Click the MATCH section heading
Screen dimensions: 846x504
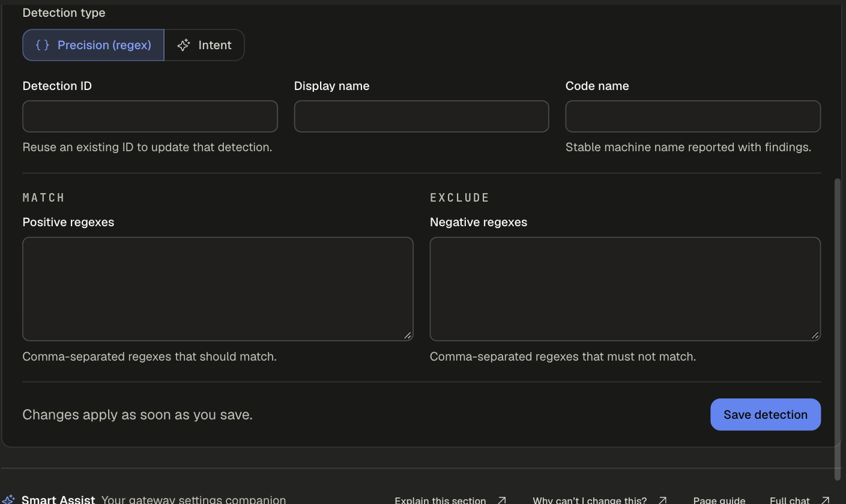(x=43, y=197)
